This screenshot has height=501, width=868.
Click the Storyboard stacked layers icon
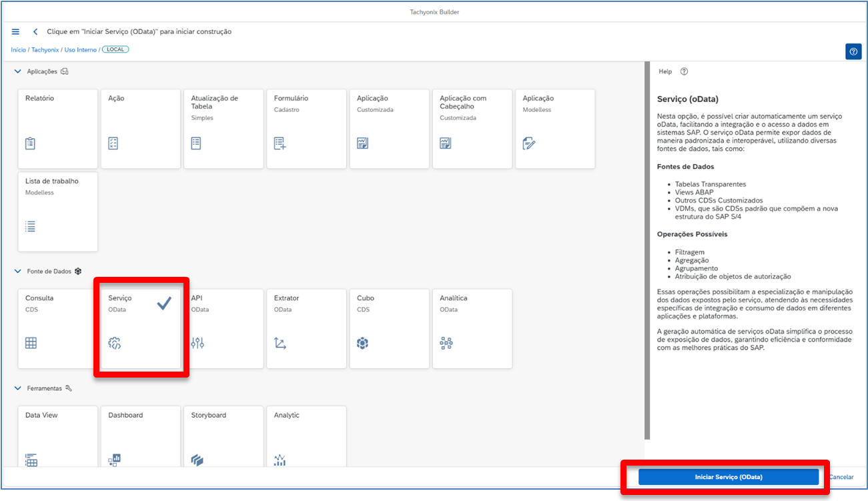[197, 460]
